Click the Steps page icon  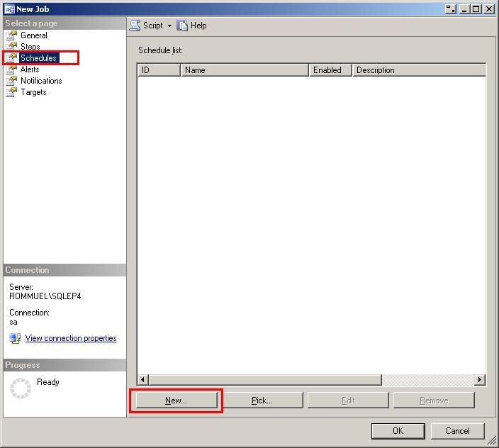[x=11, y=47]
